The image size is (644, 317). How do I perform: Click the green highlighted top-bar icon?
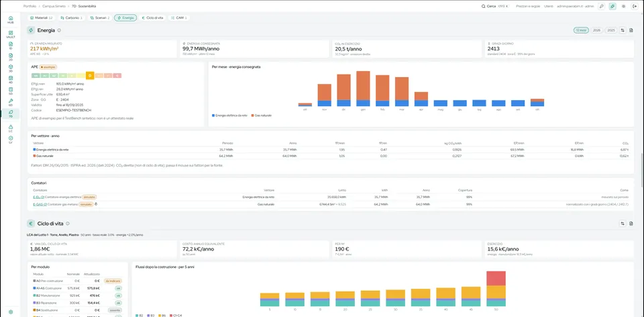click(x=612, y=6)
